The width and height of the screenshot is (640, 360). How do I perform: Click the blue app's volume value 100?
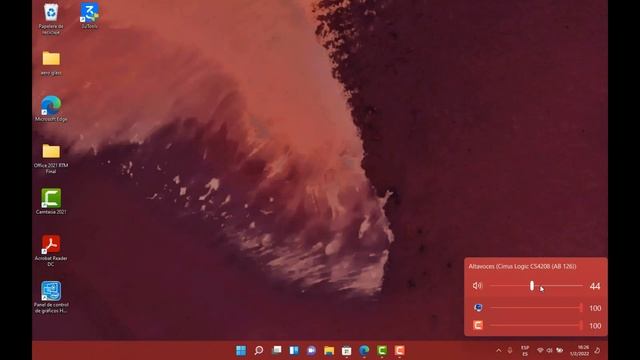tap(595, 308)
